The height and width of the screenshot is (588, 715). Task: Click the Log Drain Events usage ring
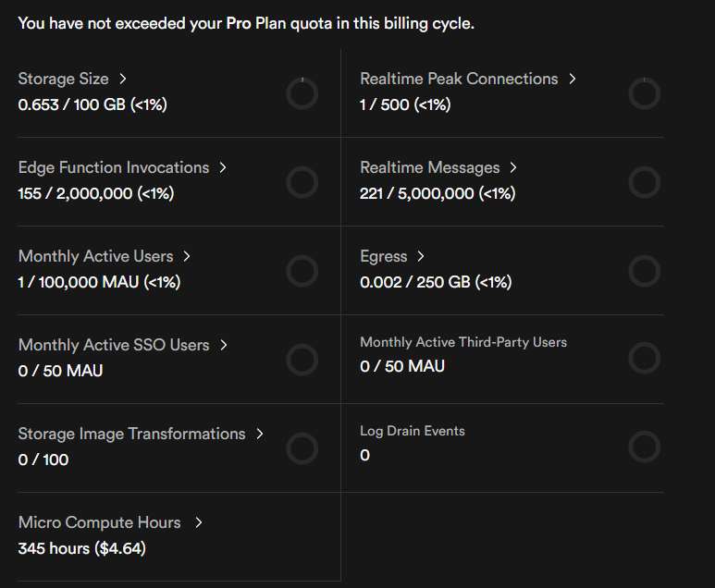pyautogui.click(x=644, y=447)
